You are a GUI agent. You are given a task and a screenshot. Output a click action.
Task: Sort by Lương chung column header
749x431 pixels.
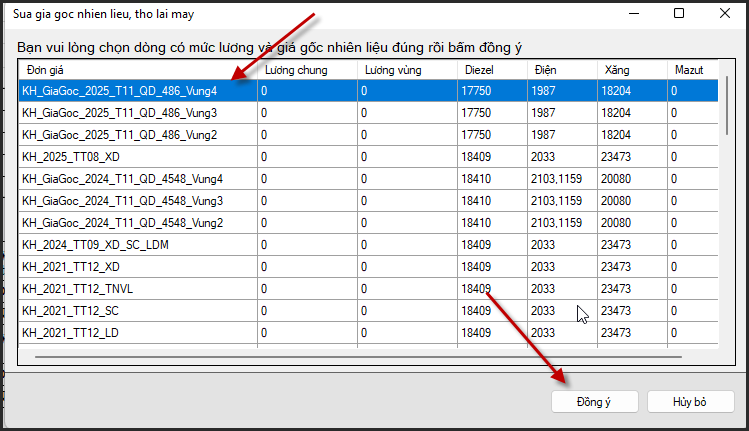(307, 70)
